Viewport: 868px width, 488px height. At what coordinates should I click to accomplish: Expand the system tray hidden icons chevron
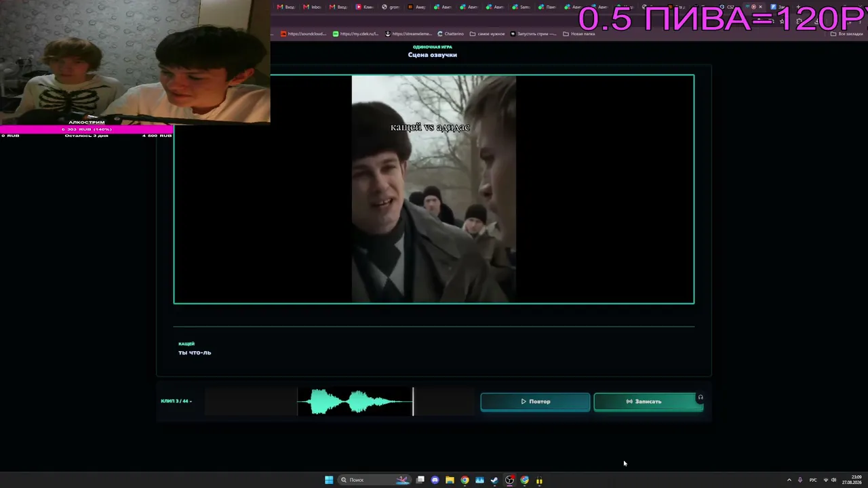pos(789,480)
